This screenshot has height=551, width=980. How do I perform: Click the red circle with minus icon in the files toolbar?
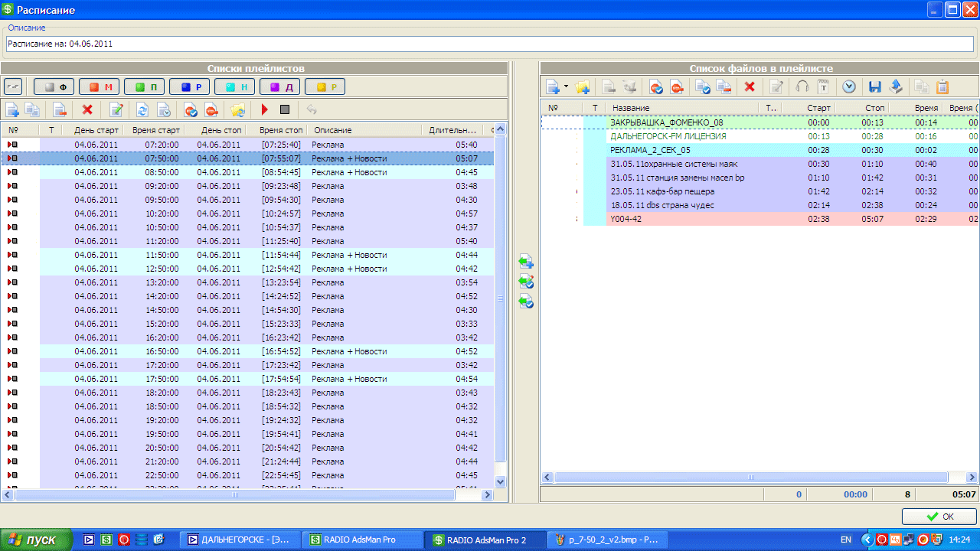(x=676, y=86)
